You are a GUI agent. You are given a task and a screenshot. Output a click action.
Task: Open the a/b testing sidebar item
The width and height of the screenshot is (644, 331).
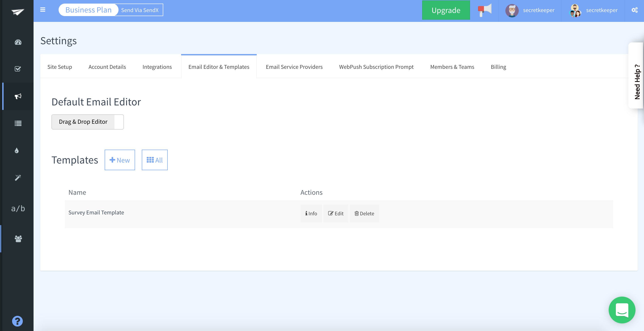pyautogui.click(x=18, y=208)
